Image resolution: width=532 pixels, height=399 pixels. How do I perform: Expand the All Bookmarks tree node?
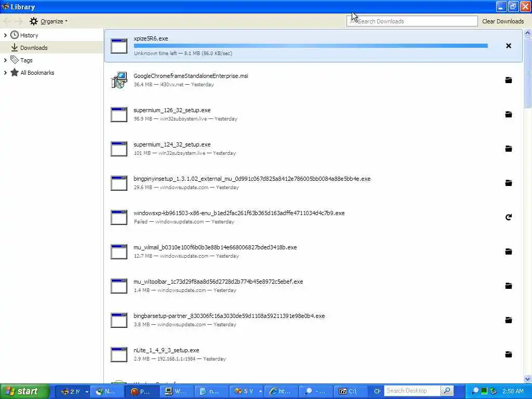click(5, 73)
